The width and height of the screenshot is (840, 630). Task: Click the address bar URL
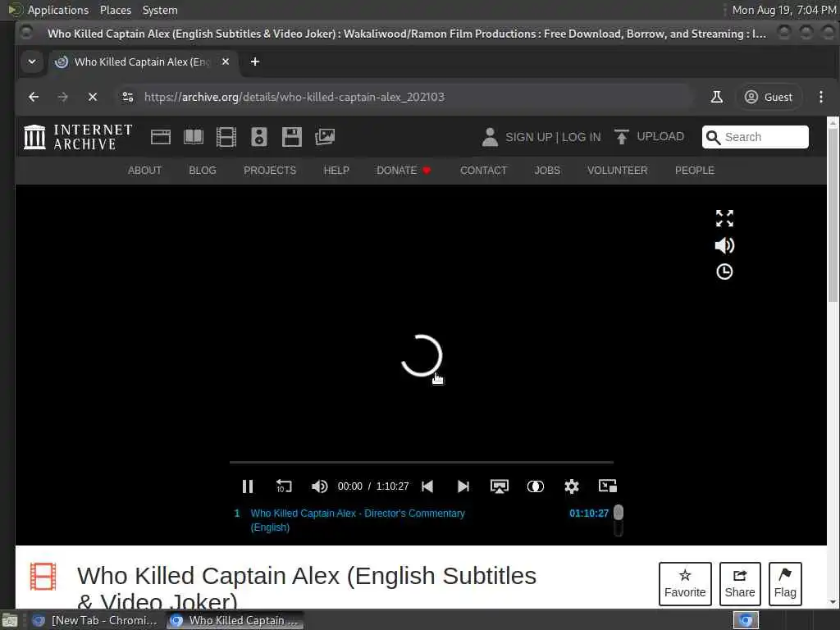(x=294, y=97)
